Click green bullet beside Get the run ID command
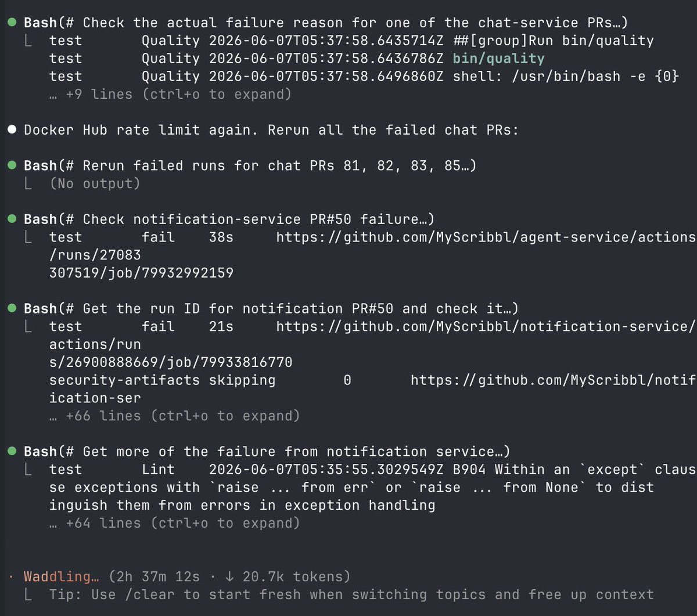Screen dimensions: 697x616 click(12, 308)
